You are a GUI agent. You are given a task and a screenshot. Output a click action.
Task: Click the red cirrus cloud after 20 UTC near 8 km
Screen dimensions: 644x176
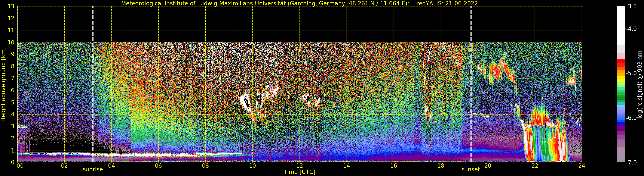coord(496,71)
